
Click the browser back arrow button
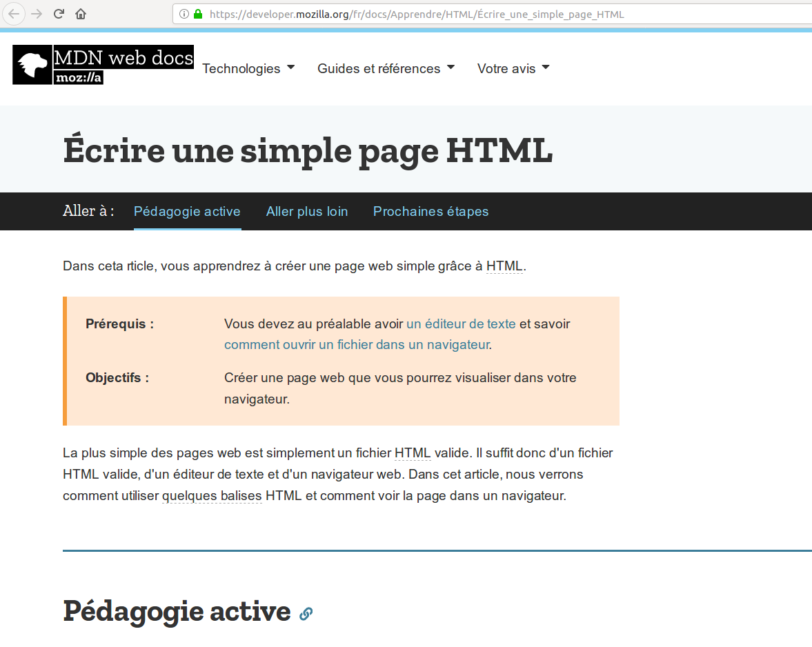tap(14, 14)
